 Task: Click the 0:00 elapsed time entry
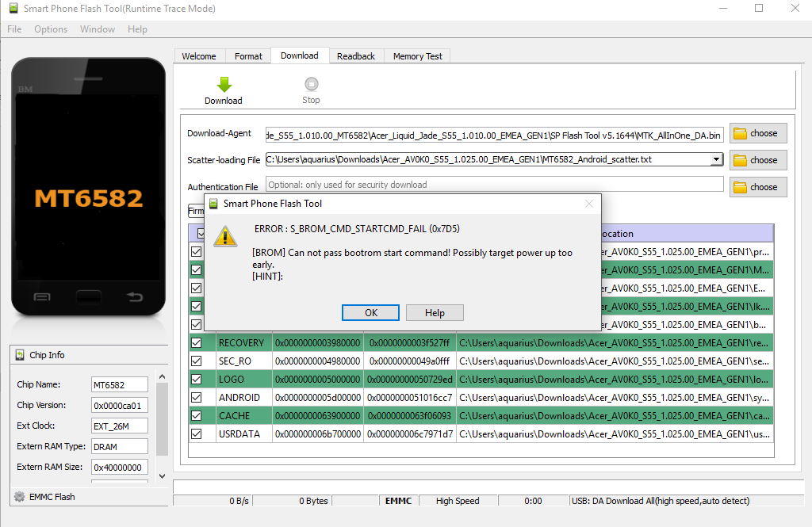point(533,501)
